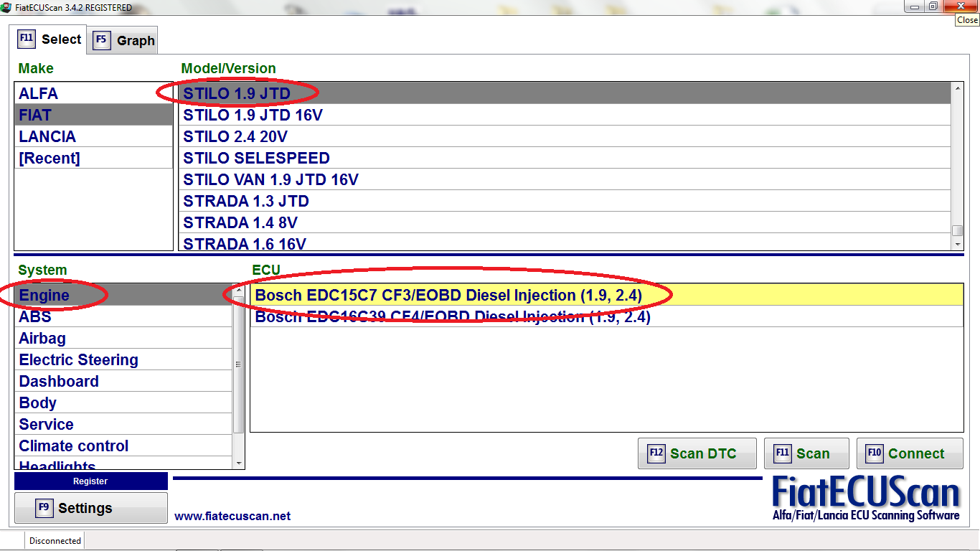
Task: Start Scan DTC with F12 button
Action: (x=697, y=453)
